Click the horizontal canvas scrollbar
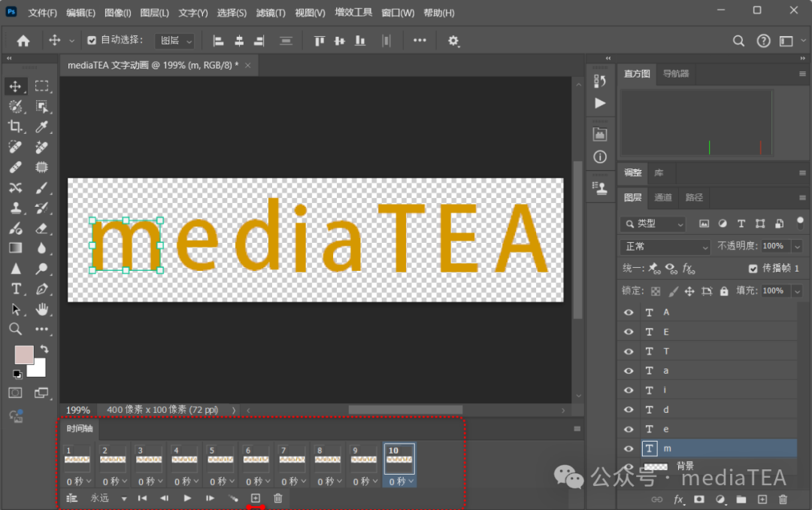812x510 pixels. (x=405, y=410)
